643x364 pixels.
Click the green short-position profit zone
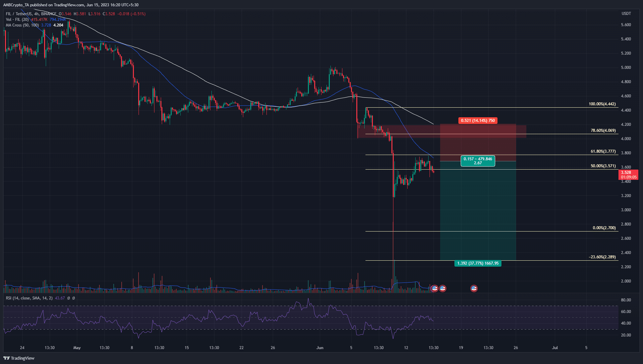coord(478,211)
